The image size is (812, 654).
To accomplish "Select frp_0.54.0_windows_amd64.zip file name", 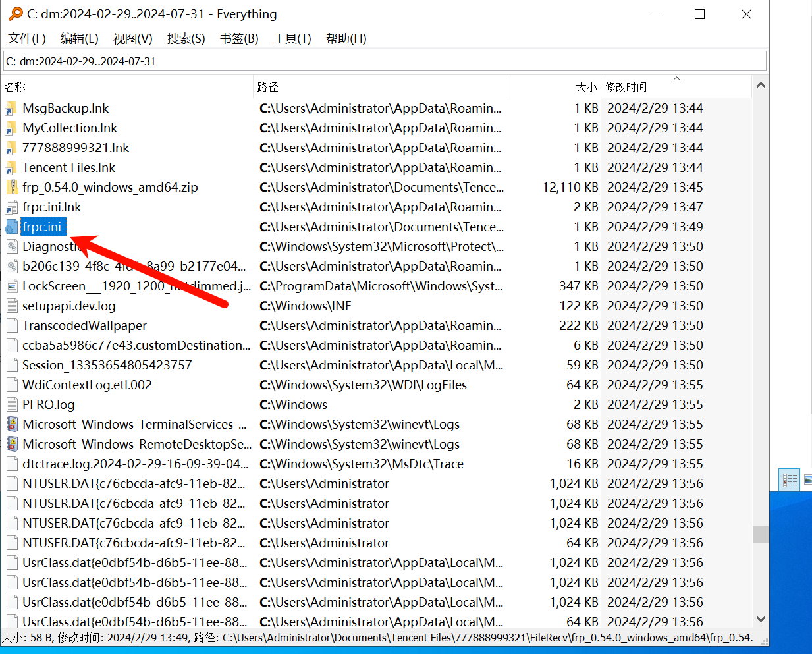I will [110, 187].
